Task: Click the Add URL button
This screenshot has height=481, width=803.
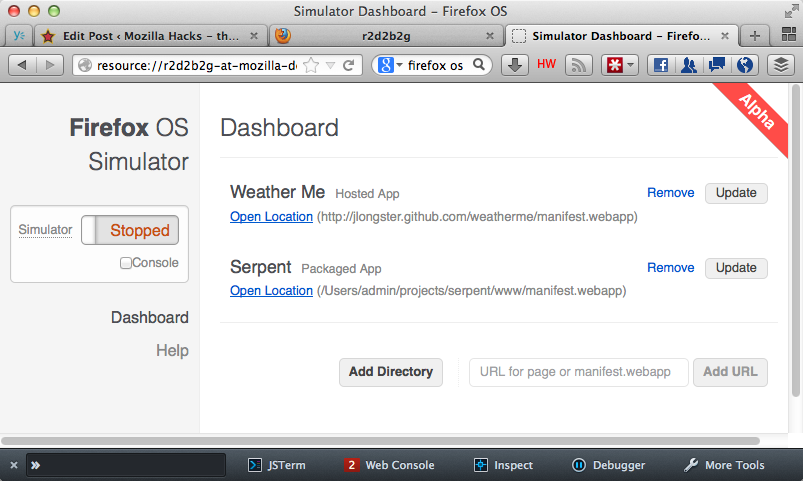Action: pos(730,372)
